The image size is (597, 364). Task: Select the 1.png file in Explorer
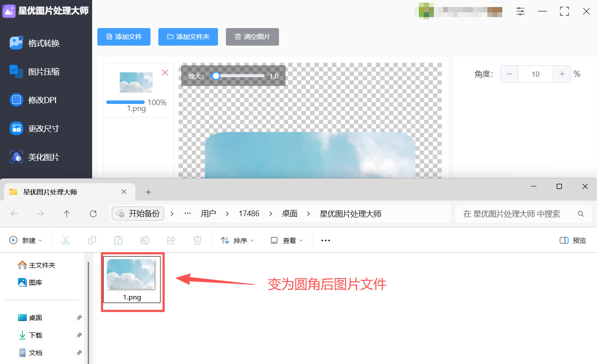tap(132, 279)
